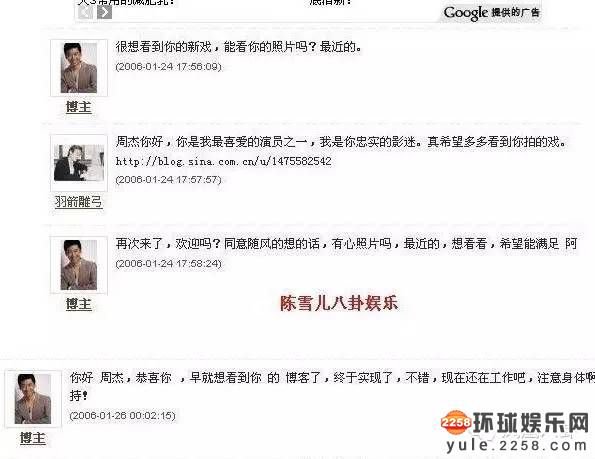Click timestamp 2006-01-24 17:56:09
595x459 pixels.
(168, 66)
